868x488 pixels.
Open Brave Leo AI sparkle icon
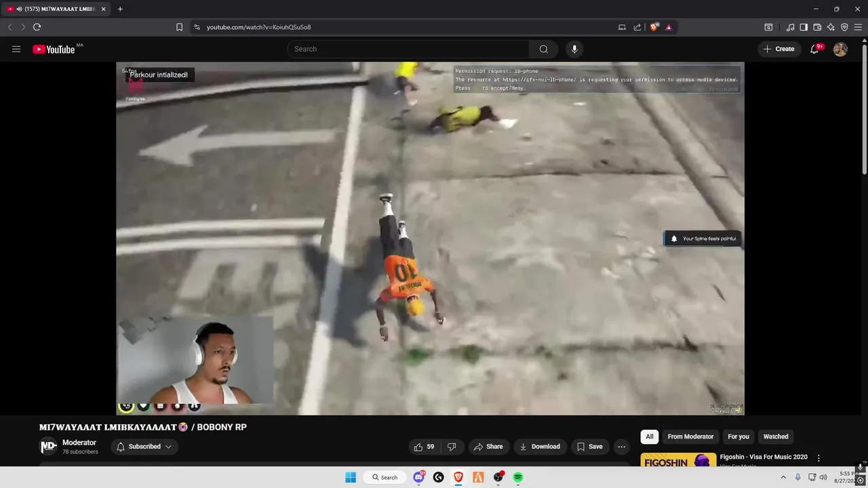point(831,27)
